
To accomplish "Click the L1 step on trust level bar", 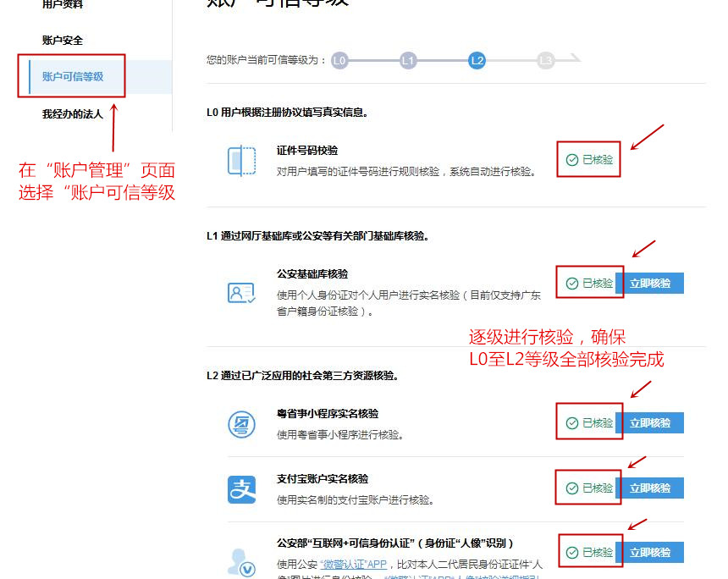I will click(x=408, y=60).
